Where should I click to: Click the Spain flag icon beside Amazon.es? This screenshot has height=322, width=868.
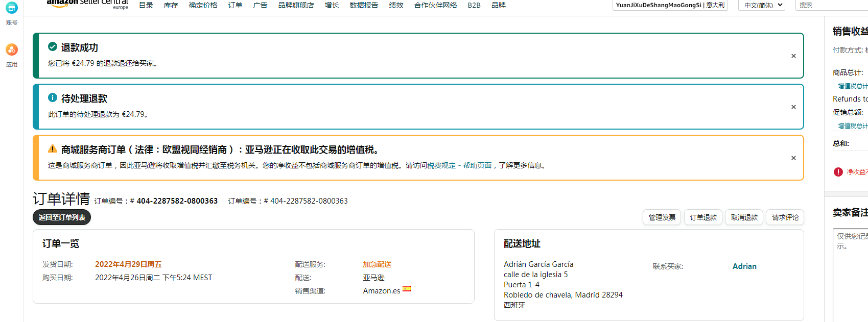click(x=407, y=289)
